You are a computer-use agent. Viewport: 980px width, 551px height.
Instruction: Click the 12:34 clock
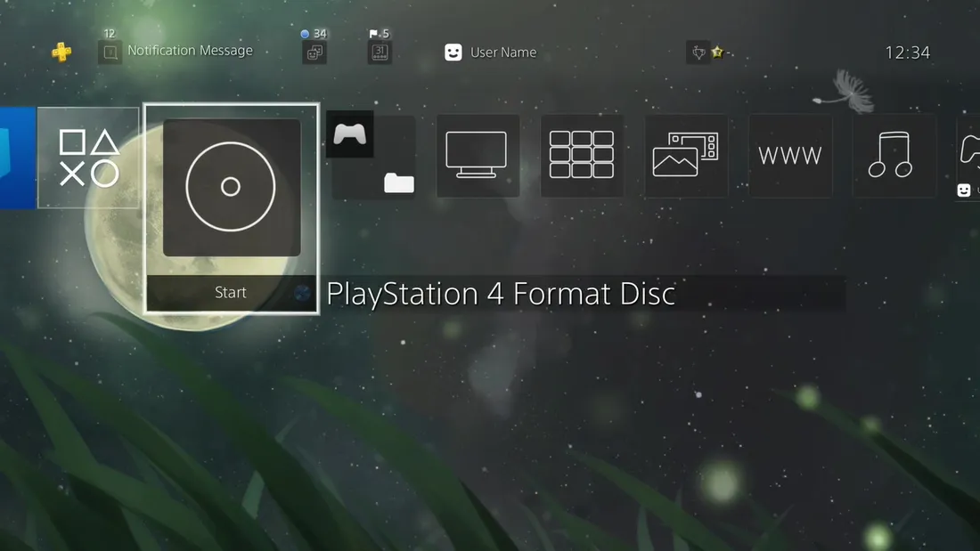[x=908, y=53]
